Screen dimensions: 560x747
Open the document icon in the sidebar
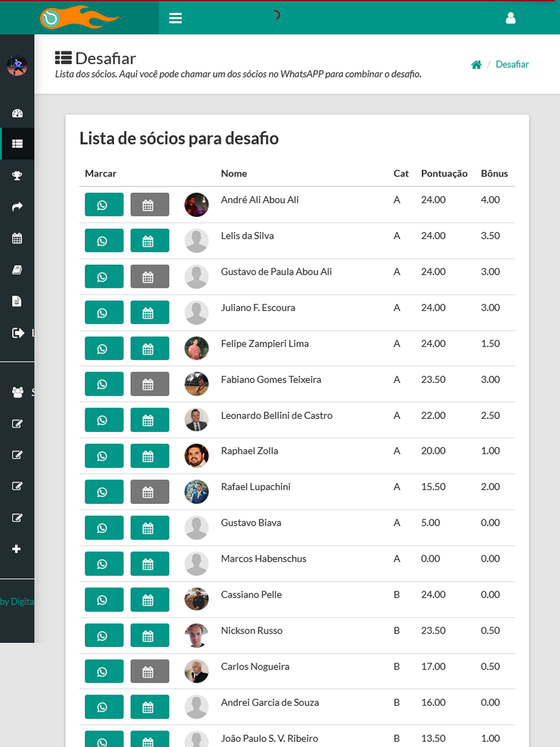[x=17, y=301]
